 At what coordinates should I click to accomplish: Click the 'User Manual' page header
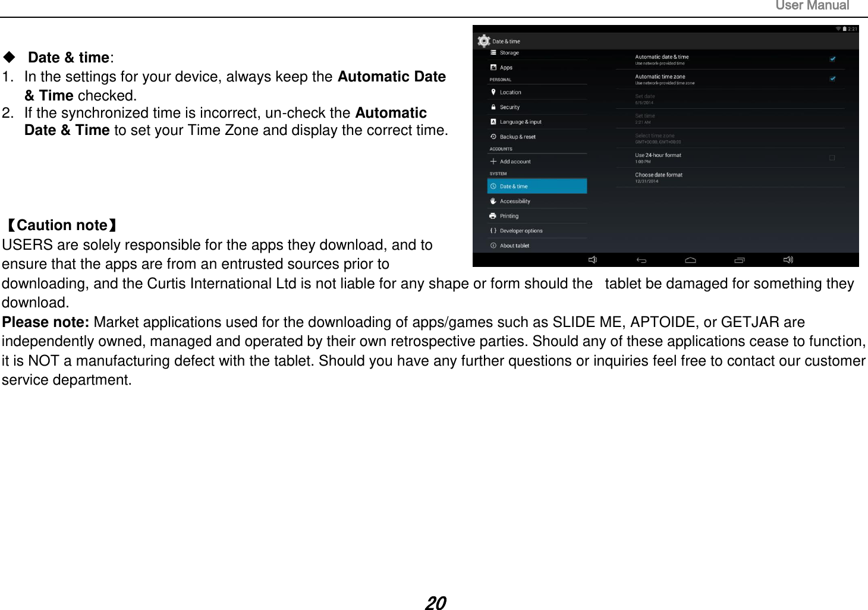click(x=812, y=6)
